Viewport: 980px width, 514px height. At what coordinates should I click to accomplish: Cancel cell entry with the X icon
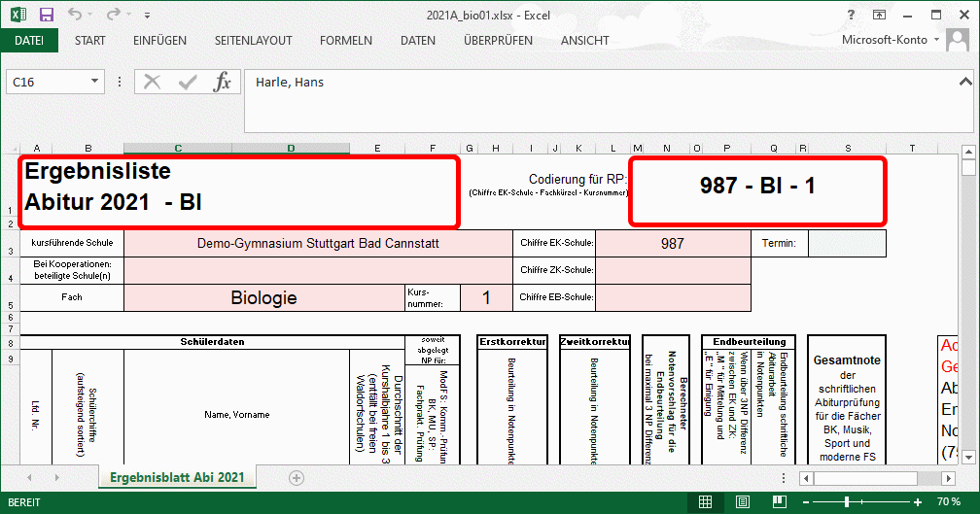[152, 83]
